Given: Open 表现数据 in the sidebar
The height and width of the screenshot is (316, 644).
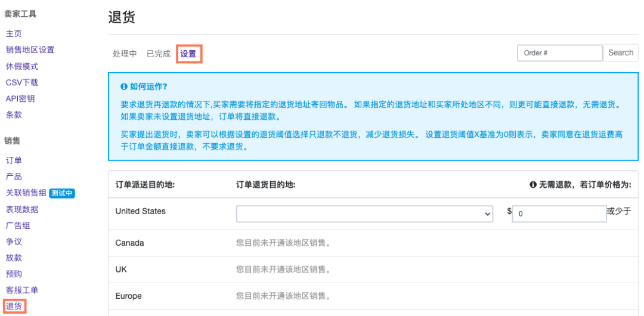Looking at the screenshot, I should [x=22, y=209].
